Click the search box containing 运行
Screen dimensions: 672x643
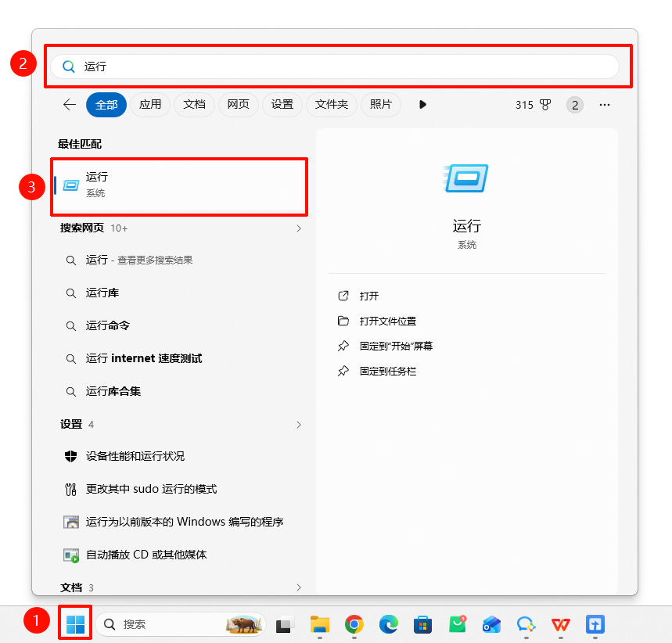coord(335,66)
